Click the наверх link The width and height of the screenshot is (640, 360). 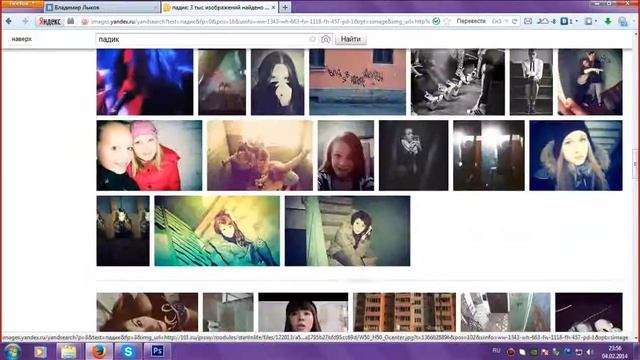tap(22, 39)
